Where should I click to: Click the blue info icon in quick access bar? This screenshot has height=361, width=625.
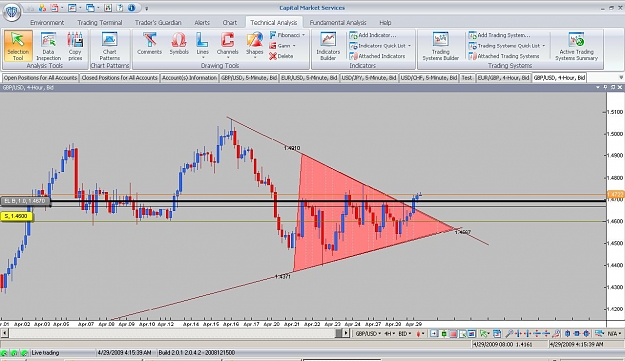click(132, 8)
